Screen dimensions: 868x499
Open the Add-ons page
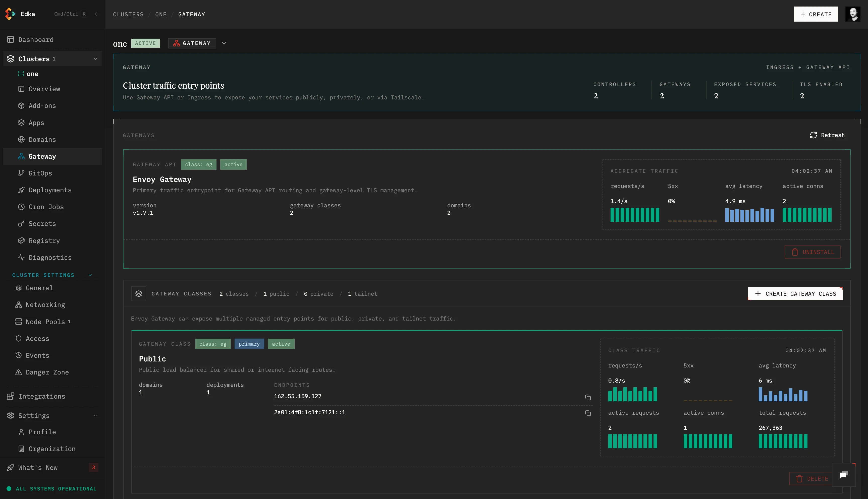coord(42,106)
